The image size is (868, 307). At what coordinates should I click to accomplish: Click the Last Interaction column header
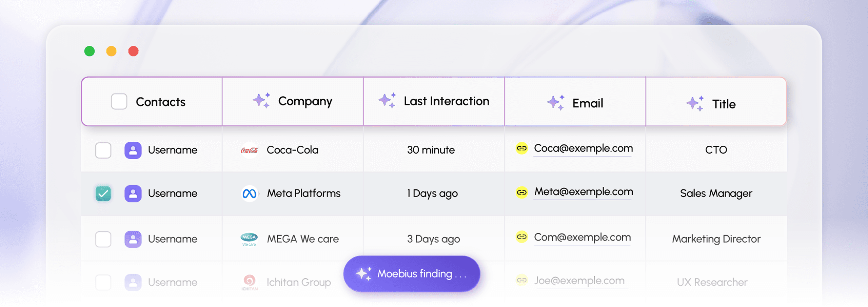pyautogui.click(x=446, y=101)
